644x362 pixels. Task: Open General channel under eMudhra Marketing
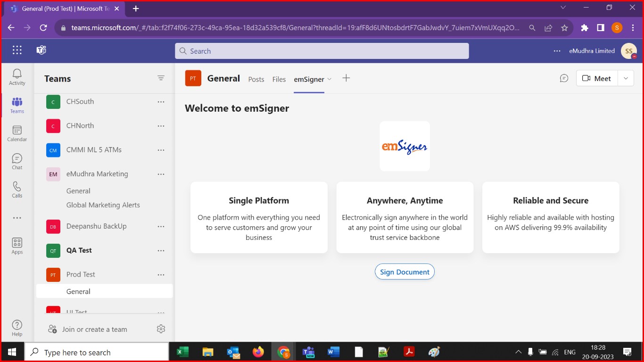[x=78, y=191]
